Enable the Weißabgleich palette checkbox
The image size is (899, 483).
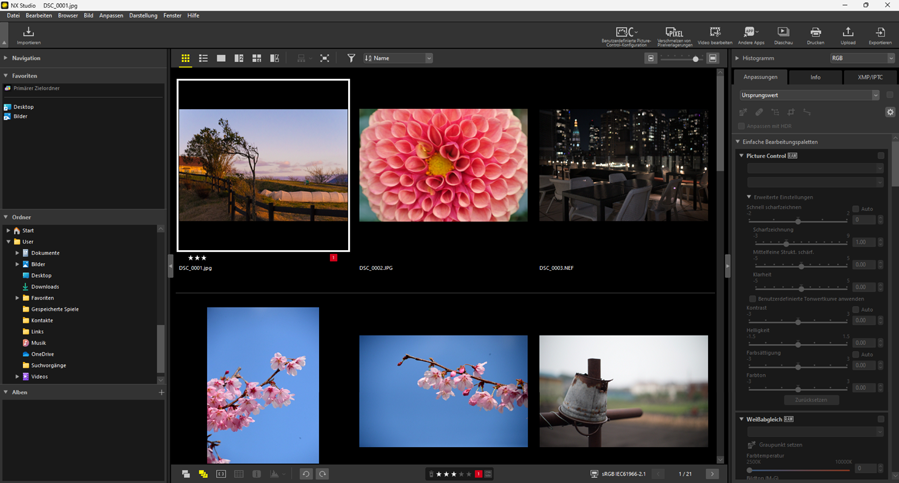[881, 419]
